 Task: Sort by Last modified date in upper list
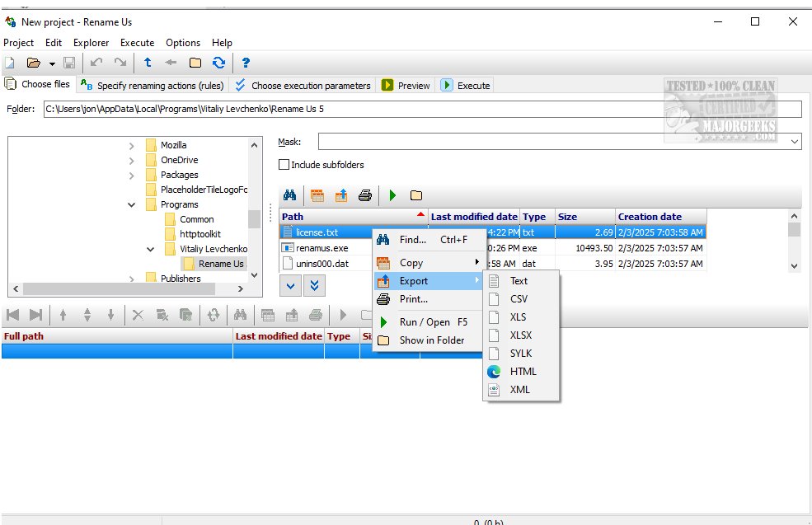coord(474,217)
